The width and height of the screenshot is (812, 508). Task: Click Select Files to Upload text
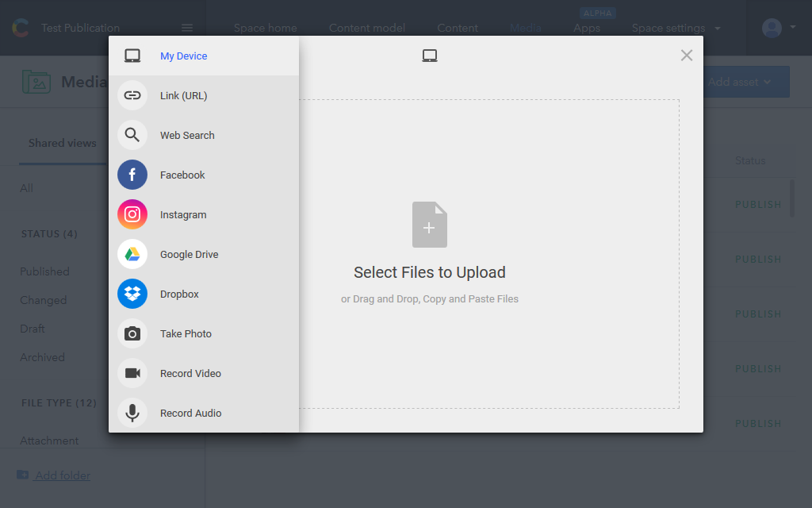point(429,272)
